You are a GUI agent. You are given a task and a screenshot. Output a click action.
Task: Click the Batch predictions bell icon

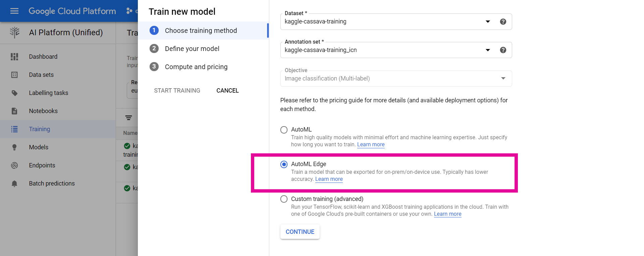[x=14, y=184]
